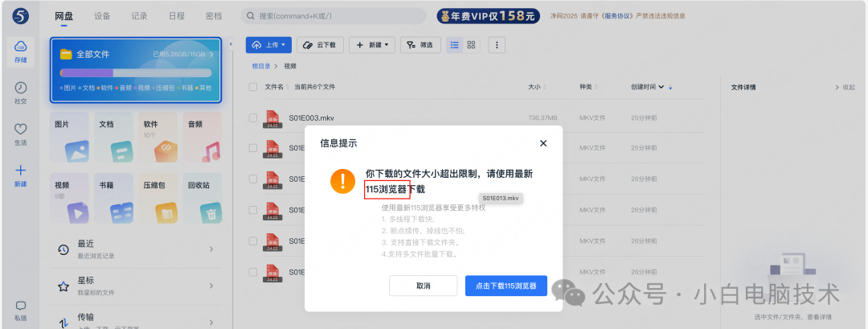Click the S01E003.mkv file thumbnail icon

click(272, 118)
